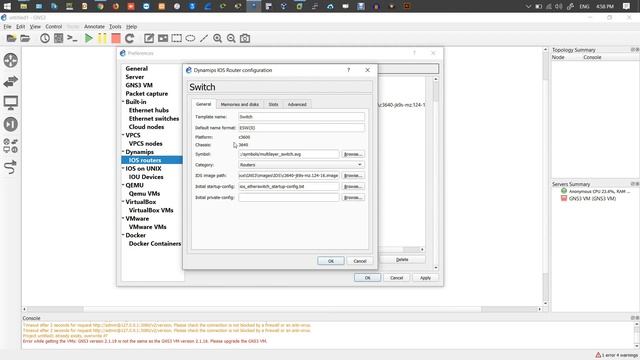This screenshot has height=360, width=640.
Task: Click Delete in the Preferences window
Action: [x=402, y=260]
